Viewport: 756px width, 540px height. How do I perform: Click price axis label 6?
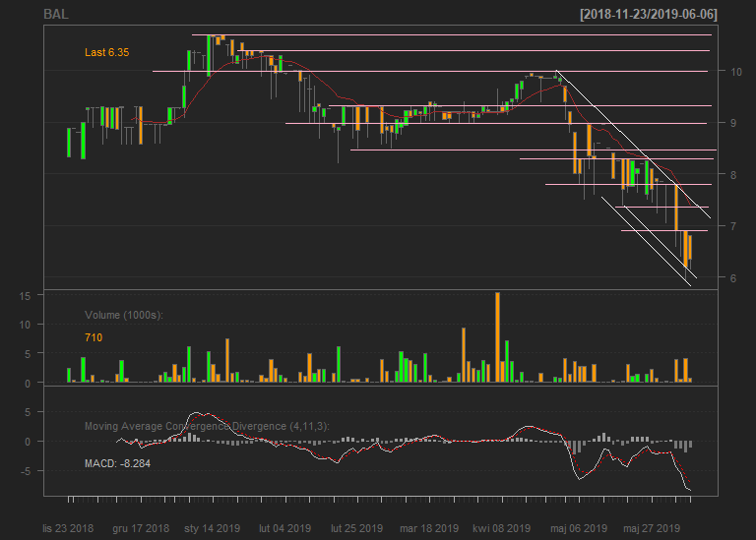tap(733, 278)
